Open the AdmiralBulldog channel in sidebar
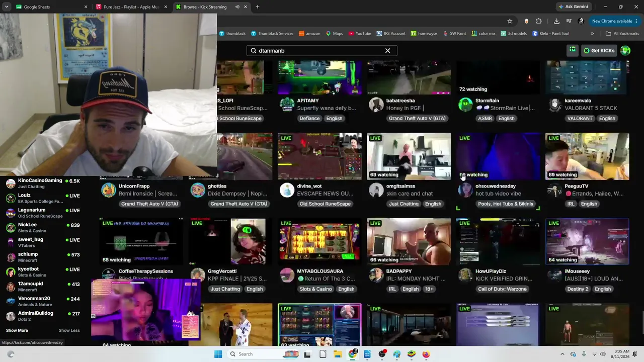Image resolution: width=644 pixels, height=362 pixels. [43, 316]
